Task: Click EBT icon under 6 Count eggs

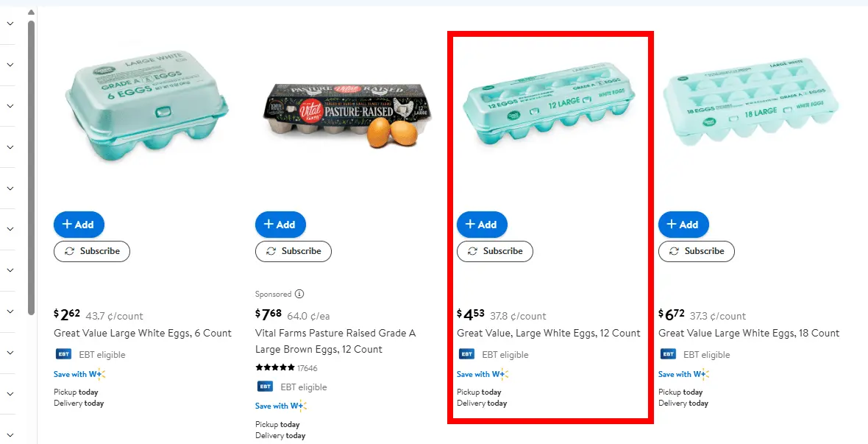Action: 63,354
